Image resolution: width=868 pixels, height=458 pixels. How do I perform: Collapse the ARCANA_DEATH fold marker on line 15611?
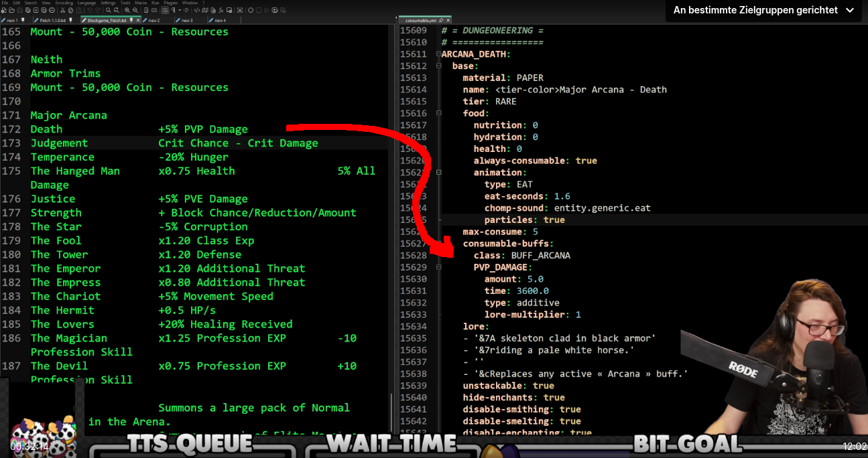pos(438,54)
